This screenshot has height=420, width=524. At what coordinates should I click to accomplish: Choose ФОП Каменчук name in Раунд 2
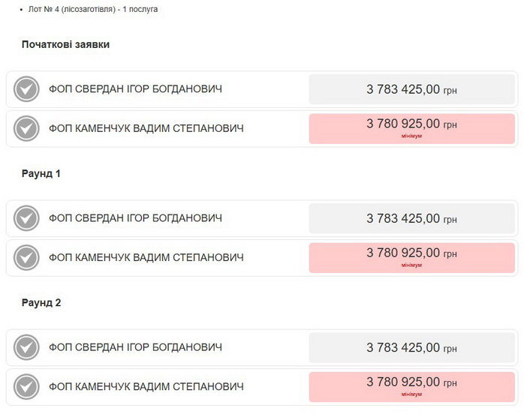click(146, 386)
